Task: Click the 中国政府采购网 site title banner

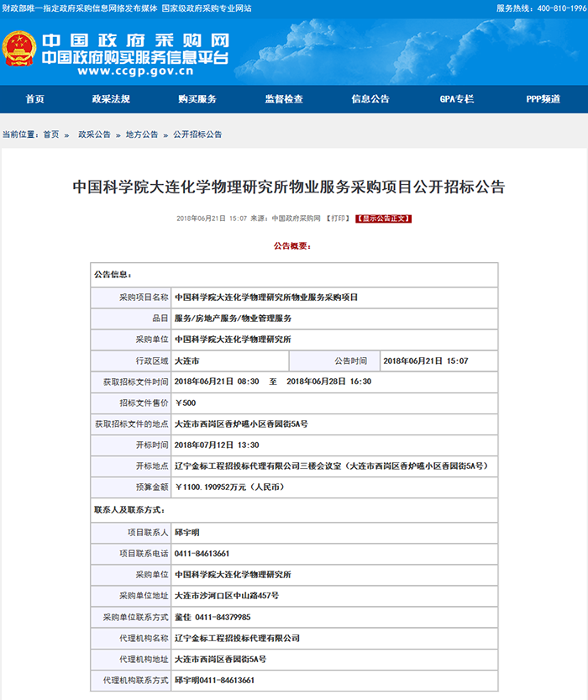Action: click(135, 41)
